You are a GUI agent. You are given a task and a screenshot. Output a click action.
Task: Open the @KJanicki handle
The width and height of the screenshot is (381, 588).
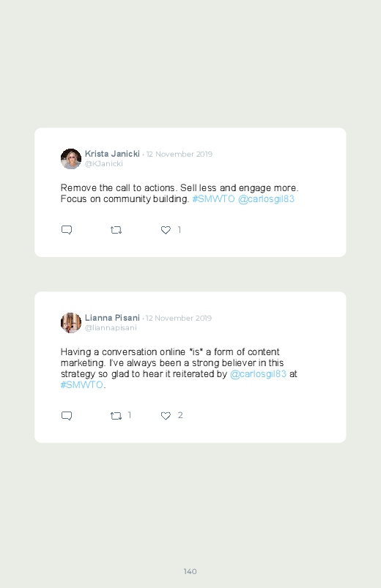click(104, 163)
